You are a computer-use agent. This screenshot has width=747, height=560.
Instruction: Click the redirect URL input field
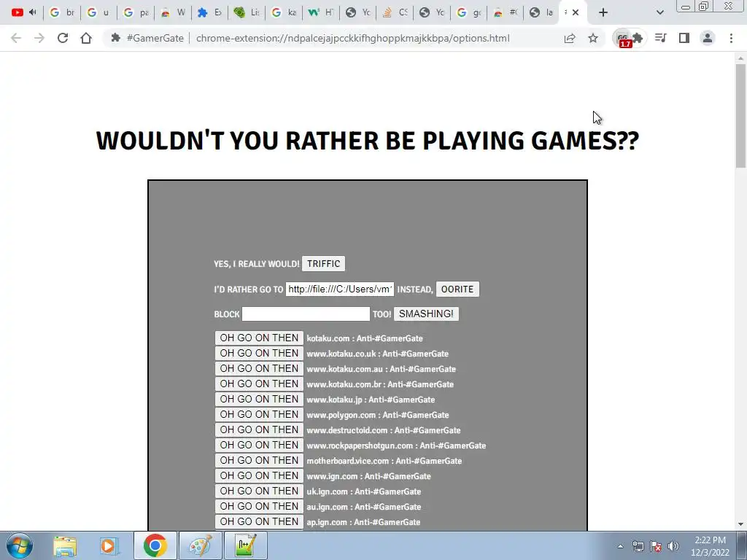340,289
